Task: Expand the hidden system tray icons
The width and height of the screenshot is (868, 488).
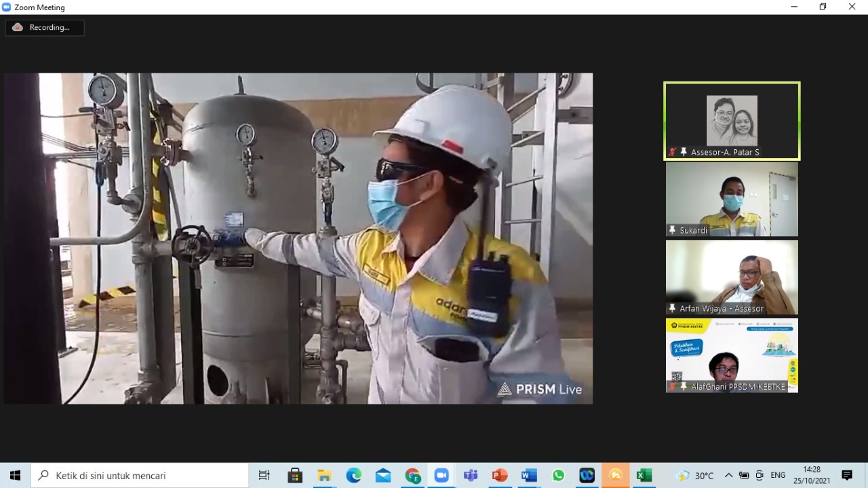Action: 728,475
